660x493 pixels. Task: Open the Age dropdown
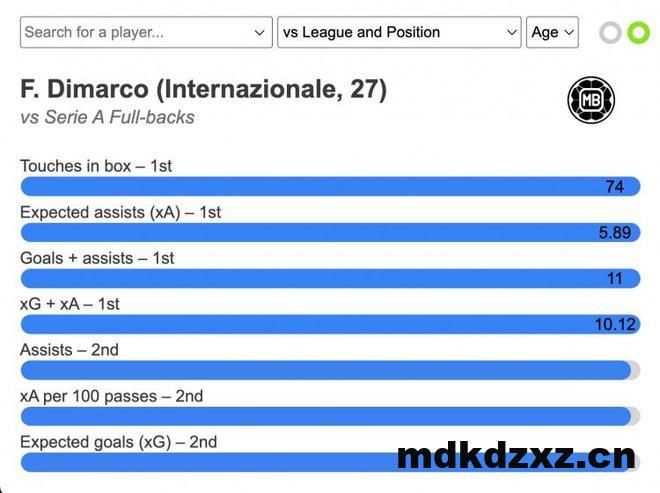pos(552,32)
